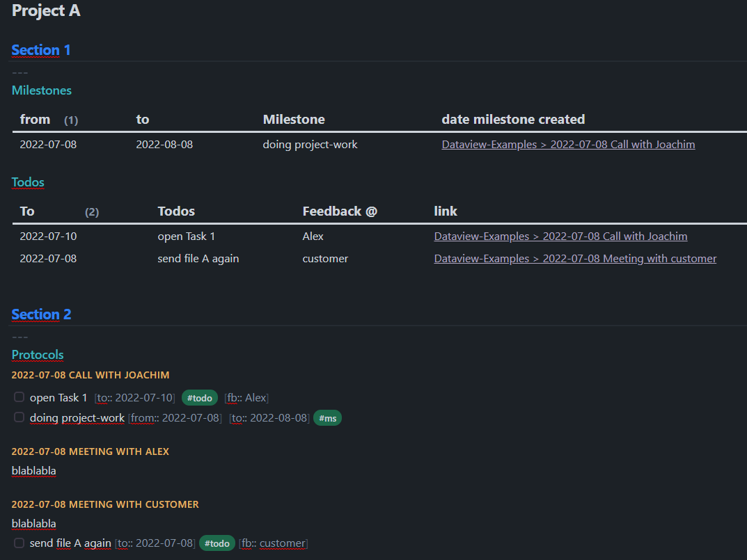Check the 'open Task 1' checkbox
747x560 pixels.
point(19,397)
